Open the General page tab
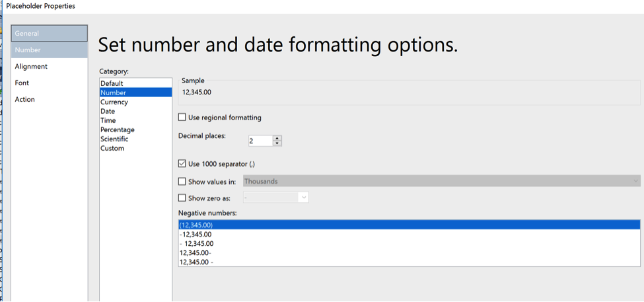 [x=50, y=33]
